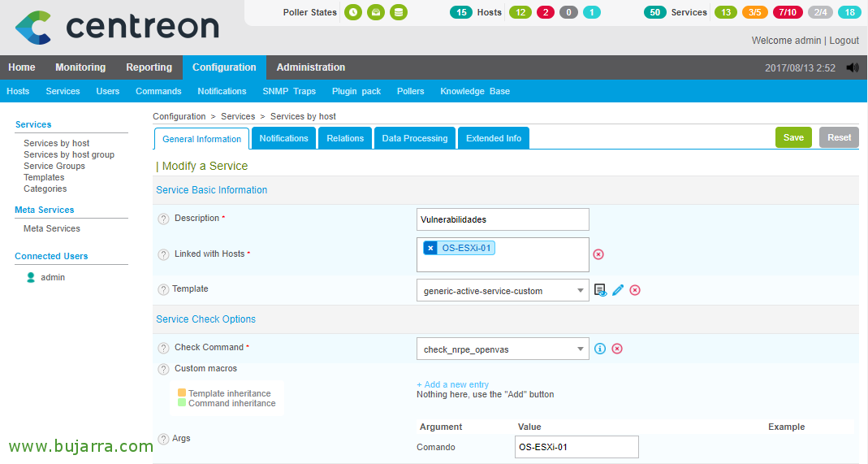The width and height of the screenshot is (868, 464).
Task: Click hosts down count badge 2
Action: pos(546,12)
